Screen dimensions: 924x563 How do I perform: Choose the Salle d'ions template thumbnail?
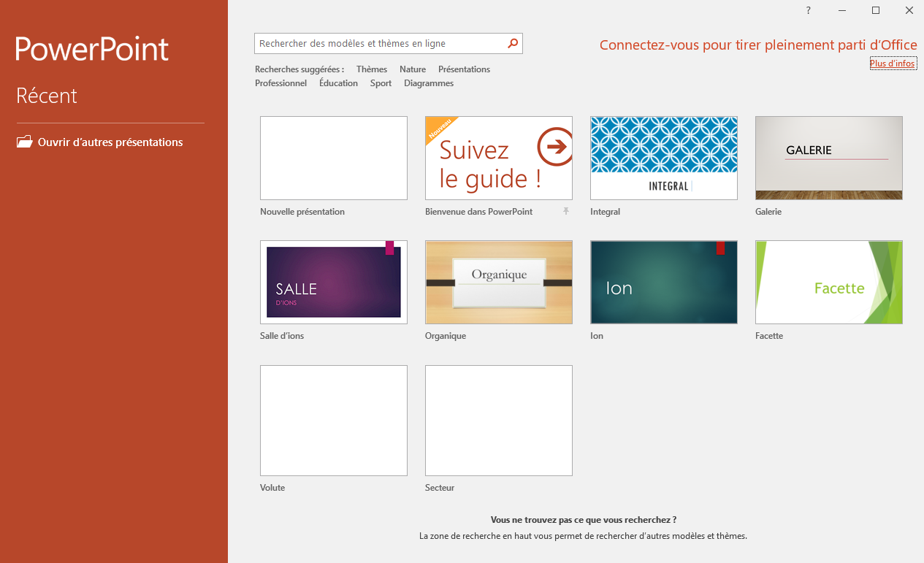click(334, 282)
